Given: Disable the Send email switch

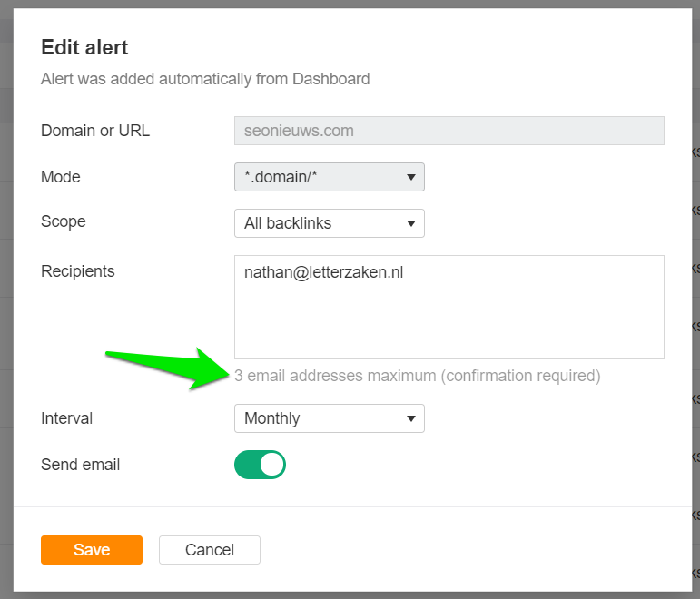Looking at the screenshot, I should (260, 465).
